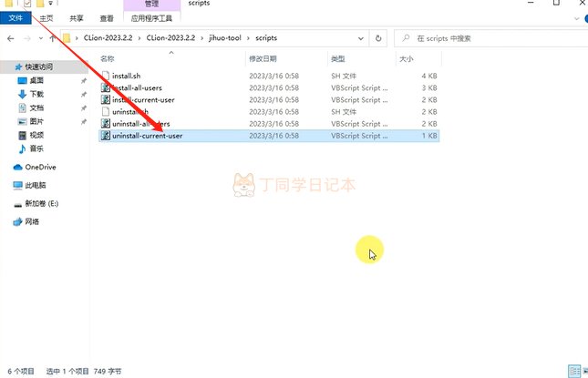The height and width of the screenshot is (378, 588).
Task: Click pin icon beside 文档
Action: click(84, 107)
